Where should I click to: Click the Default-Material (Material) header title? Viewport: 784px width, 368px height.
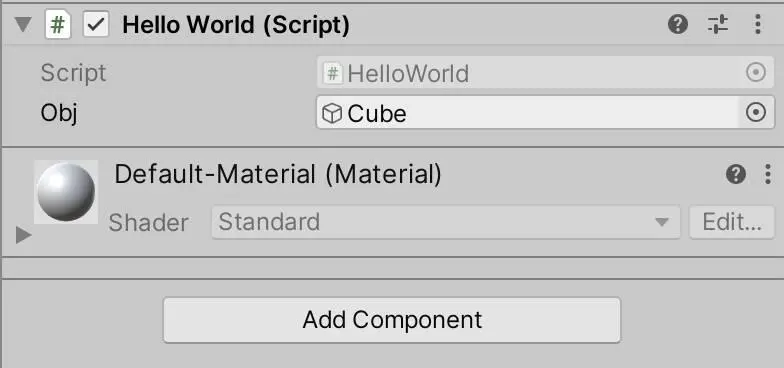278,174
